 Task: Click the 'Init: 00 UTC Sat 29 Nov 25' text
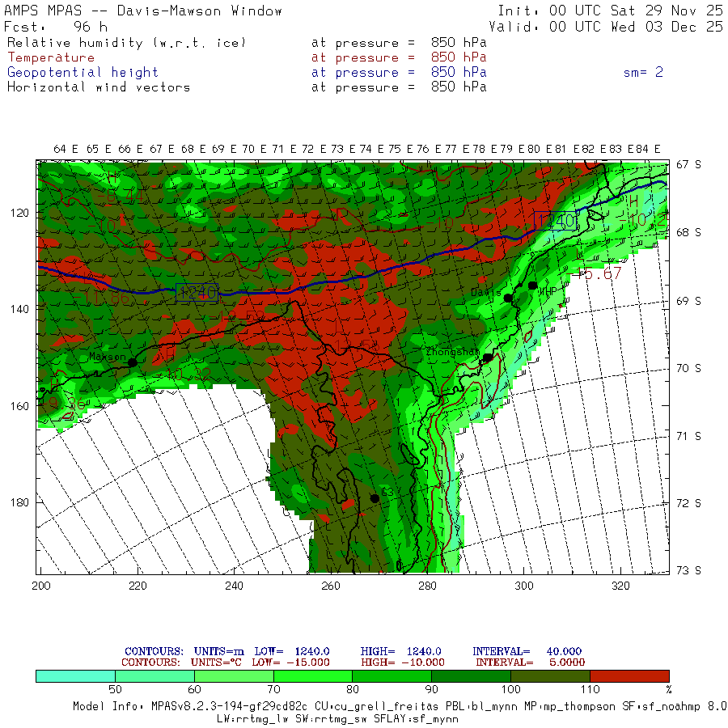pos(611,11)
